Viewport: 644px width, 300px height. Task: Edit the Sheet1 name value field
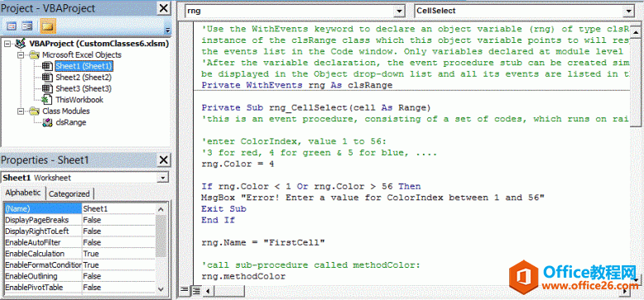118,208
